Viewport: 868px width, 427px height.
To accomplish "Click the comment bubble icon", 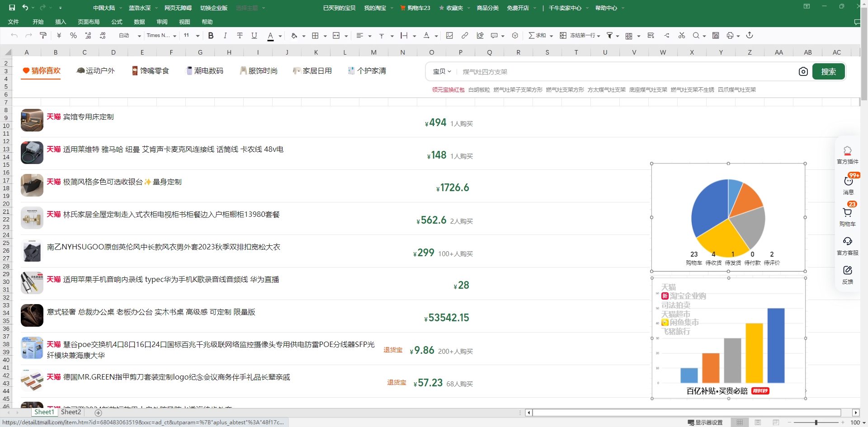I will [494, 35].
